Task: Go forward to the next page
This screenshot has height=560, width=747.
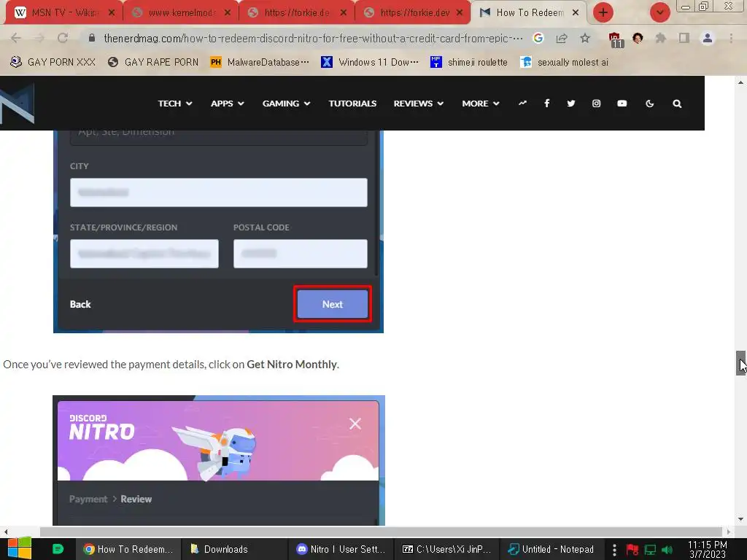Action: click(39, 38)
